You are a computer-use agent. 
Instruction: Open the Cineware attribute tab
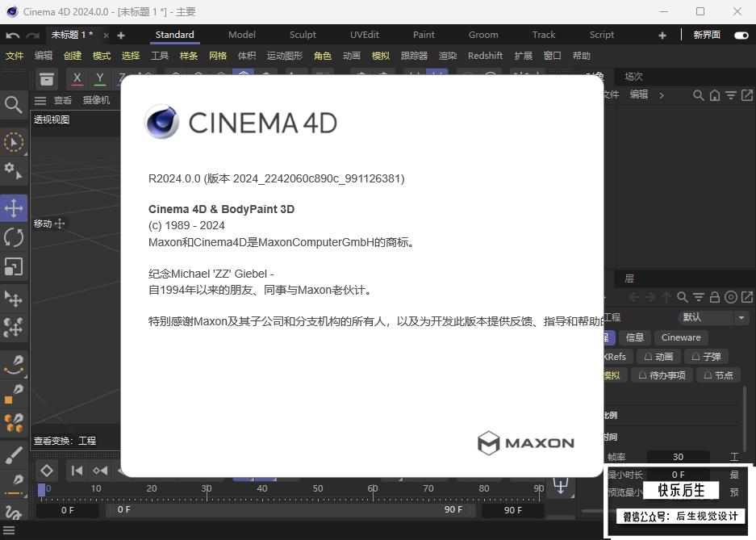[x=681, y=337]
